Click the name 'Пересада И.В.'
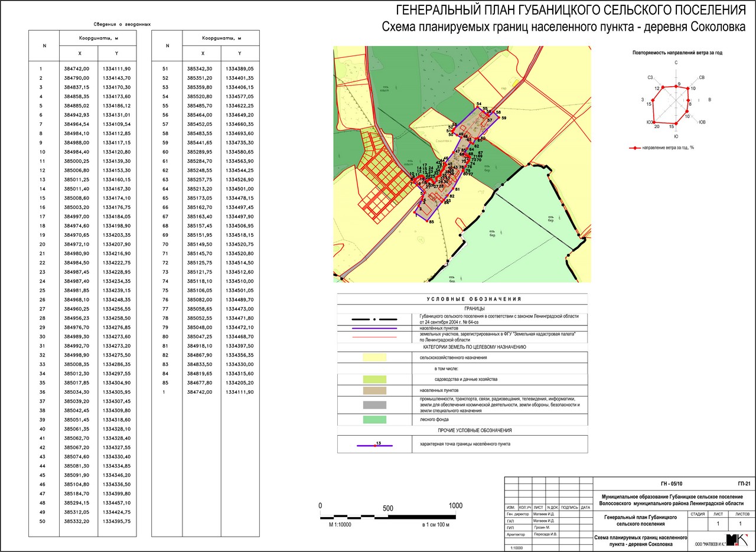The height and width of the screenshot is (552, 756). 547,534
